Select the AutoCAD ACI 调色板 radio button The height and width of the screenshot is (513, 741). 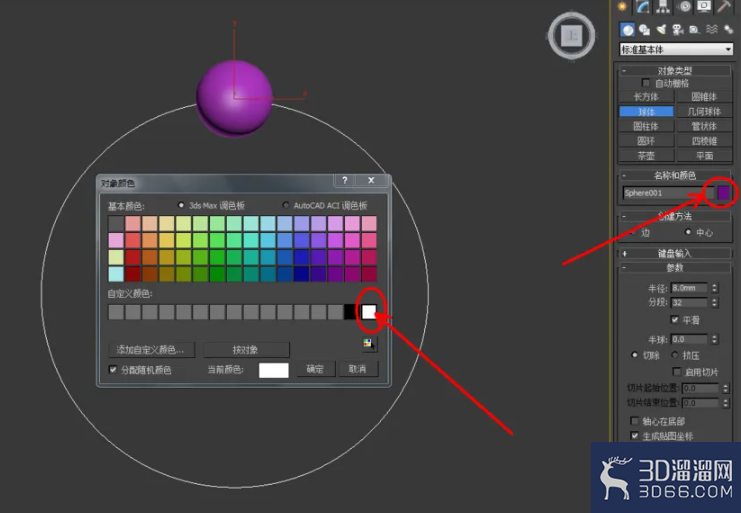tap(285, 205)
